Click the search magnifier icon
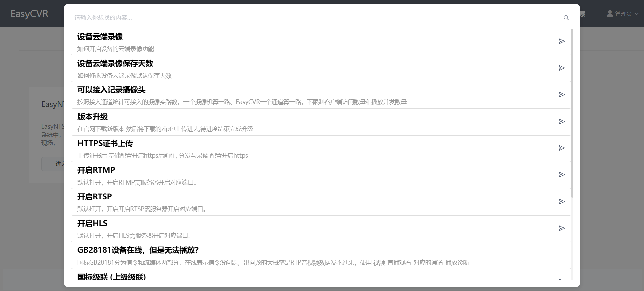Viewport: 644px width, 291px height. pos(566,18)
